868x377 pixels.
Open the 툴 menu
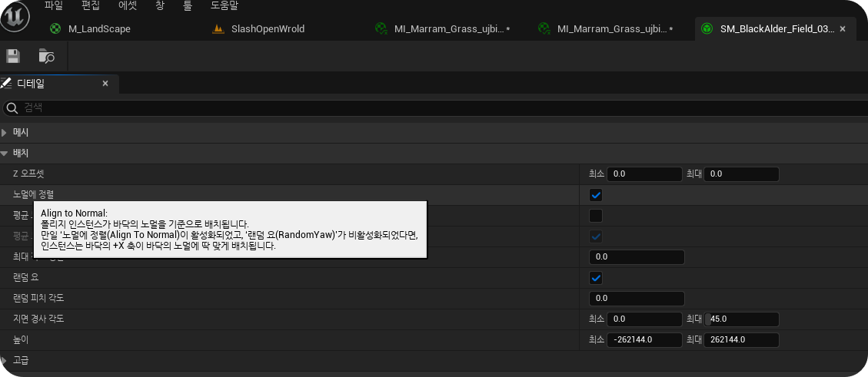tap(187, 7)
